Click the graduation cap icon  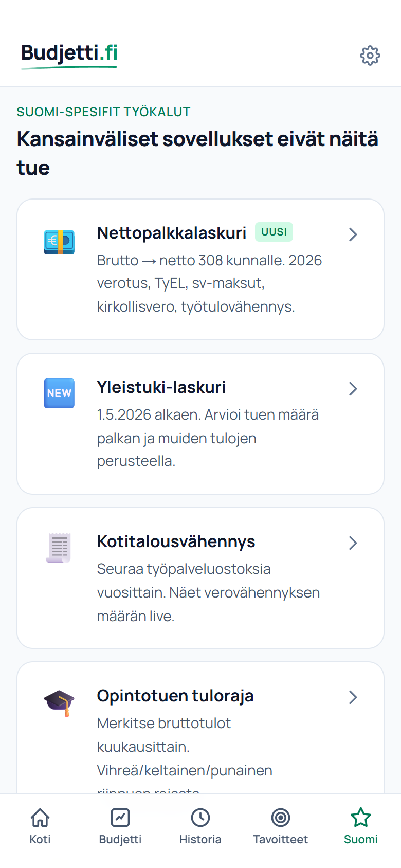(59, 703)
